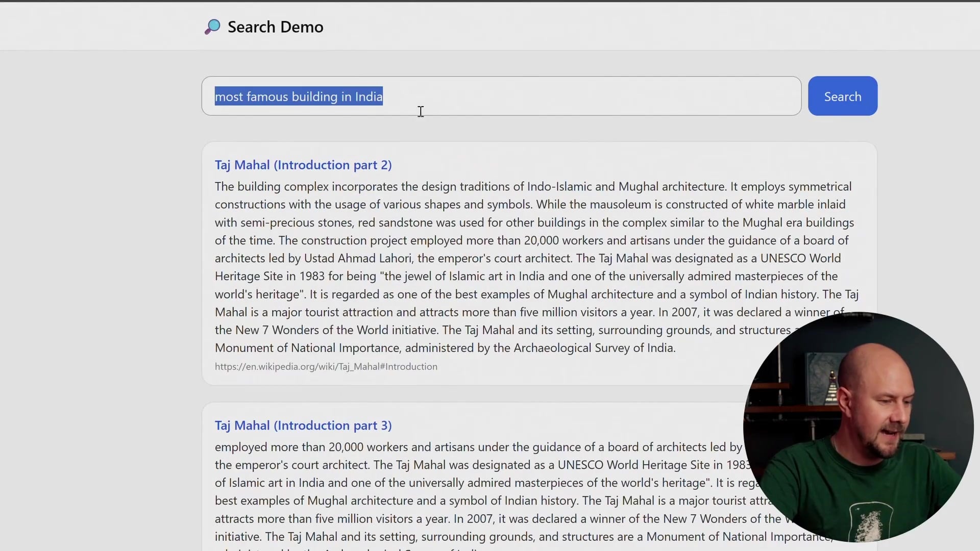Click "Archaeological Survey of India" in the result
Image resolution: width=980 pixels, height=551 pixels.
pyautogui.click(x=595, y=347)
